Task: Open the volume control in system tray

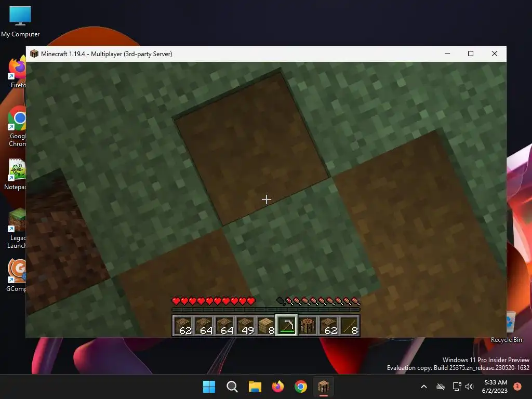Action: point(469,387)
